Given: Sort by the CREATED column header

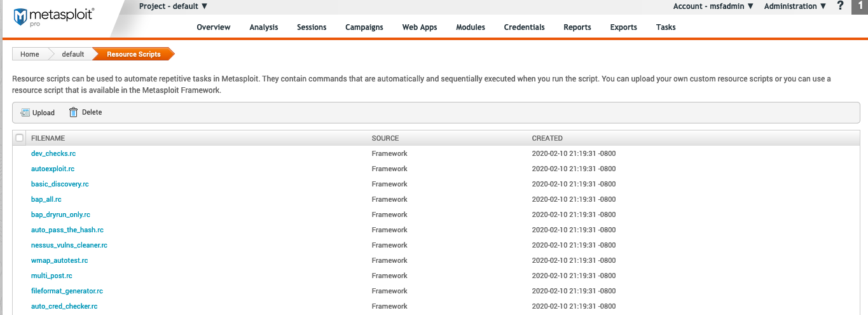Looking at the screenshot, I should click(x=547, y=138).
